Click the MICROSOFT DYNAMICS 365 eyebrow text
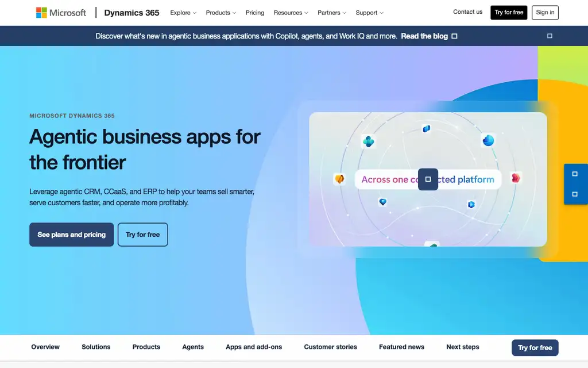The image size is (588, 368). (72, 116)
